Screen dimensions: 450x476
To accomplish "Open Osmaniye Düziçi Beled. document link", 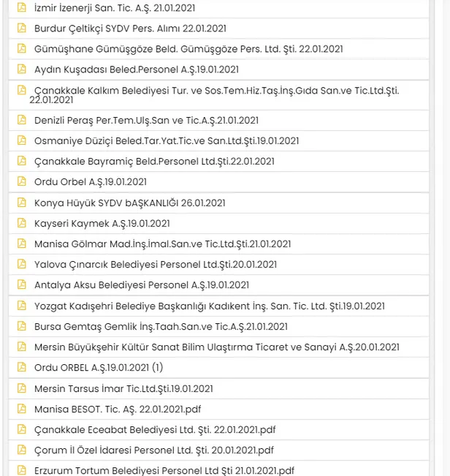I will click(166, 140).
